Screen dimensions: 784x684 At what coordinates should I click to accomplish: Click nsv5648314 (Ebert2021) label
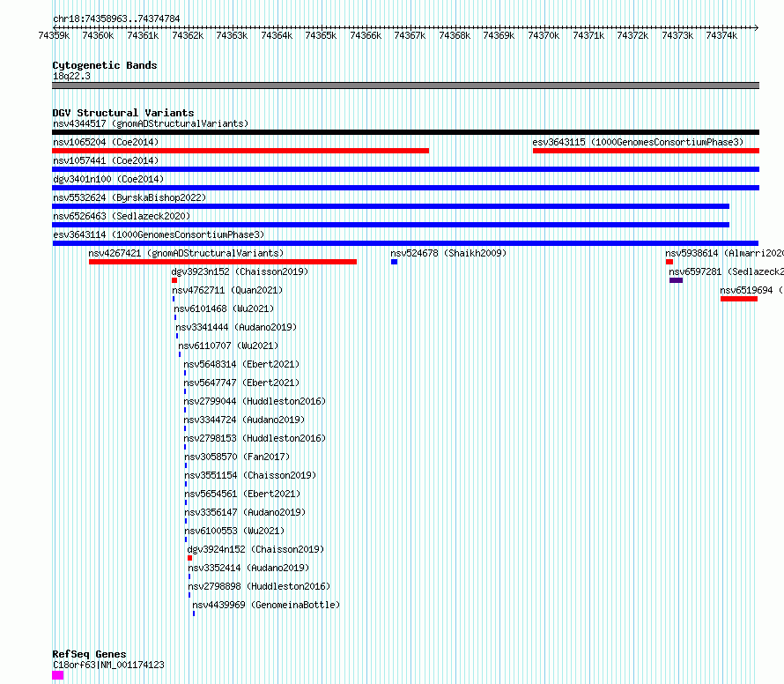[x=241, y=364]
